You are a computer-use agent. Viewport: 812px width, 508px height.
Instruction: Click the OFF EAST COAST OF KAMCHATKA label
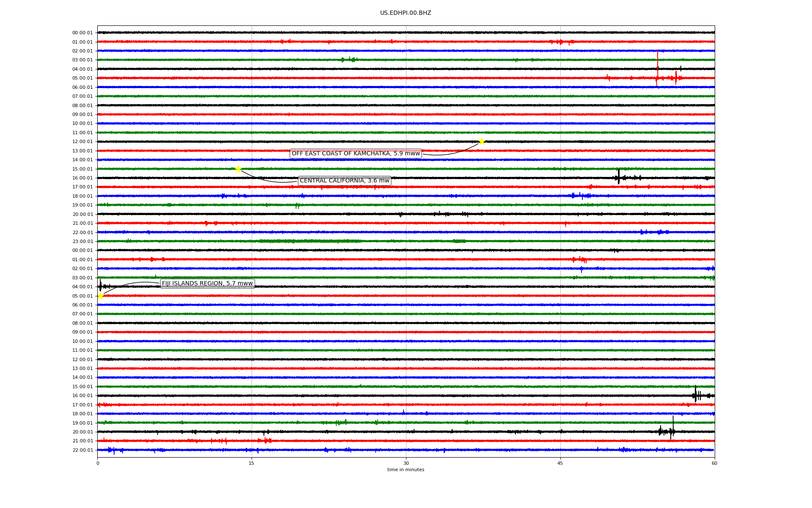tap(356, 154)
